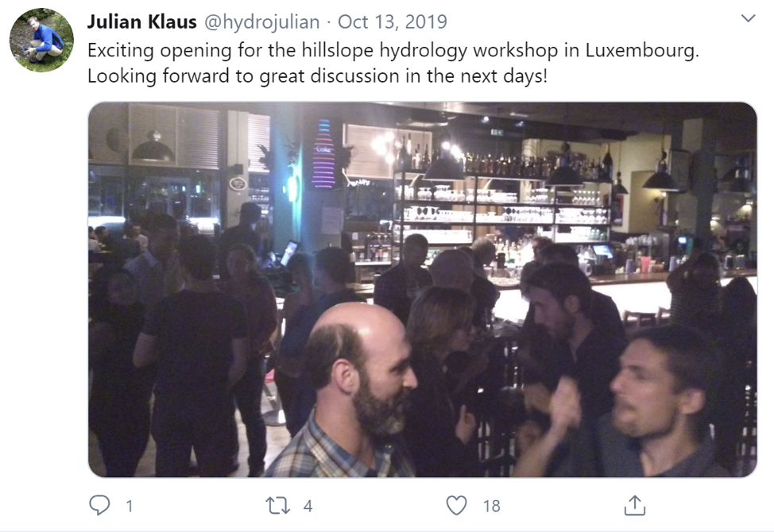Open the @hydrojulian handle link
The image size is (774, 532).
[x=261, y=21]
